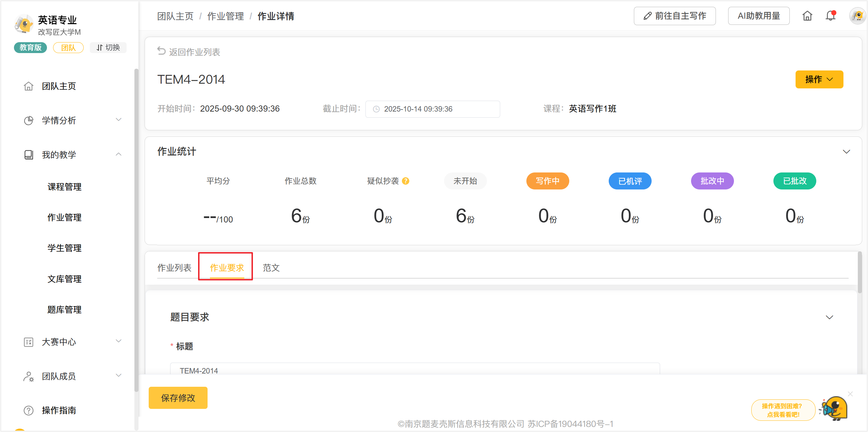Viewport: 868px width, 432px height.
Task: Switch to the 范文 tab
Action: coord(271,268)
